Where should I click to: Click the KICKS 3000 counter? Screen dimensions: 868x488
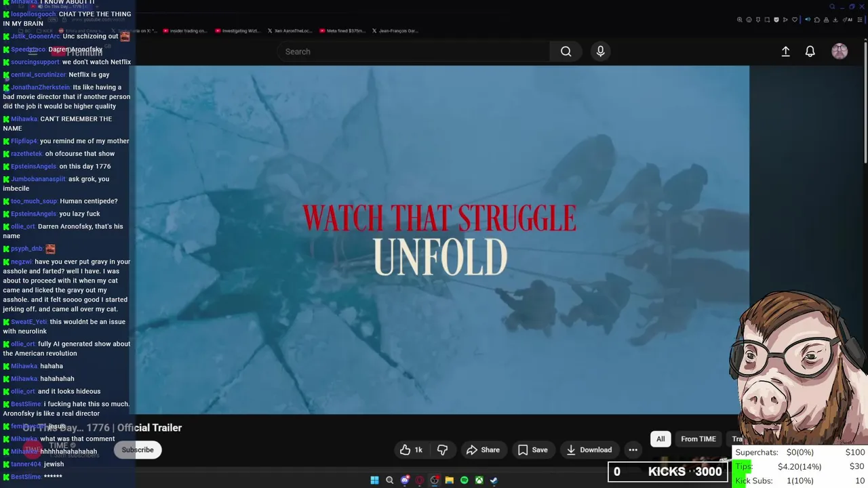(668, 472)
